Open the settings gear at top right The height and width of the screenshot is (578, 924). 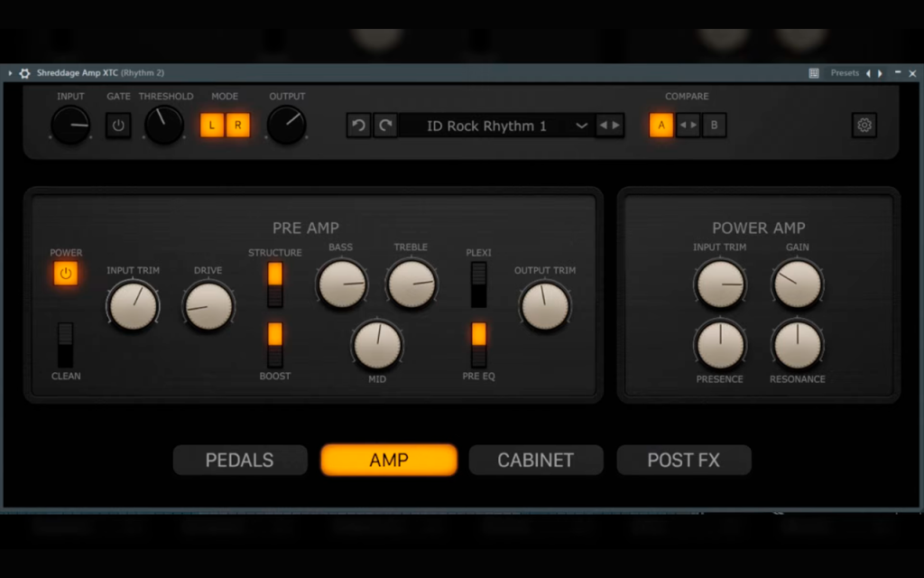coord(864,125)
